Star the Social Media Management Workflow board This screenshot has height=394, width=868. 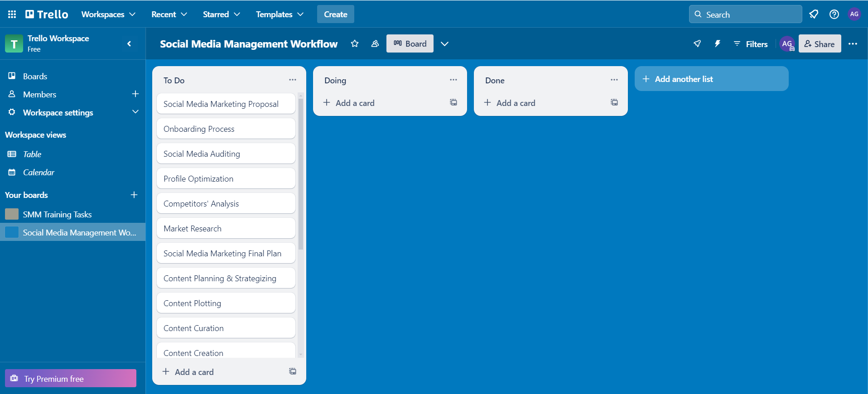355,44
